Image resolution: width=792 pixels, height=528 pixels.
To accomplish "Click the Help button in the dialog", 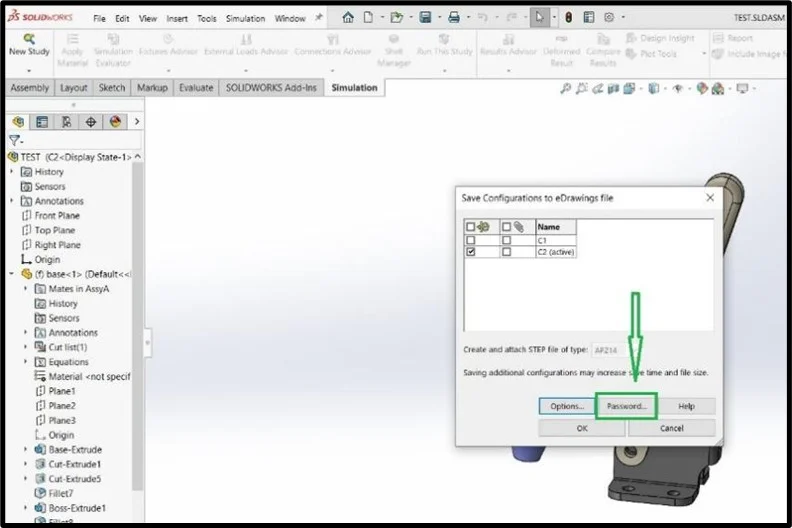I will [x=686, y=406].
